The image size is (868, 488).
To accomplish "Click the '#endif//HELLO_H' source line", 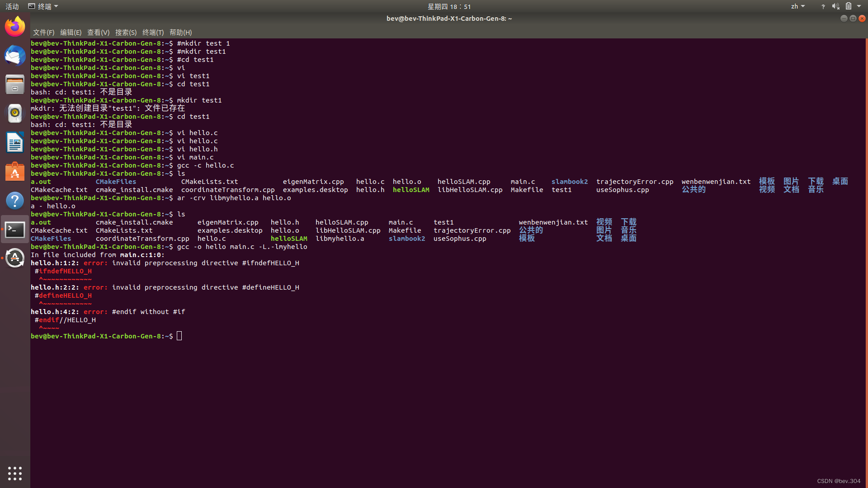I will [x=65, y=320].
